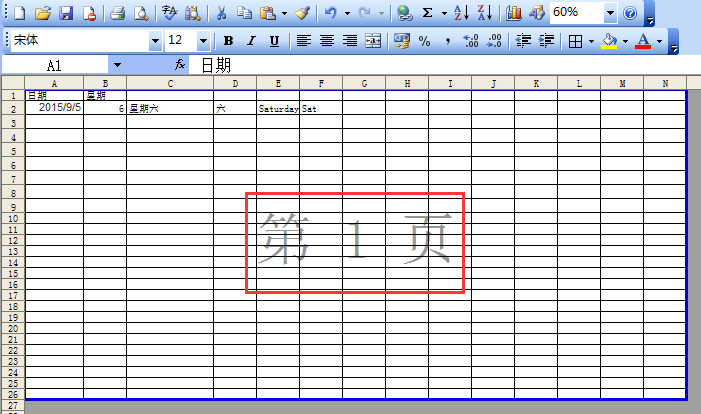Save the workbook with floppy disk icon
Viewport: 701px width, 414px height.
[x=66, y=13]
